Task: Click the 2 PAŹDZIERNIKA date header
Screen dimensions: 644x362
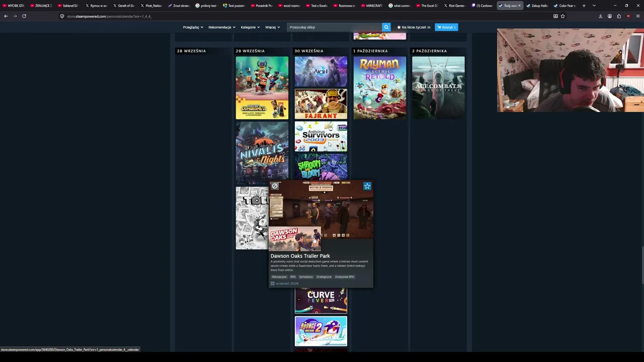Action: [x=429, y=51]
